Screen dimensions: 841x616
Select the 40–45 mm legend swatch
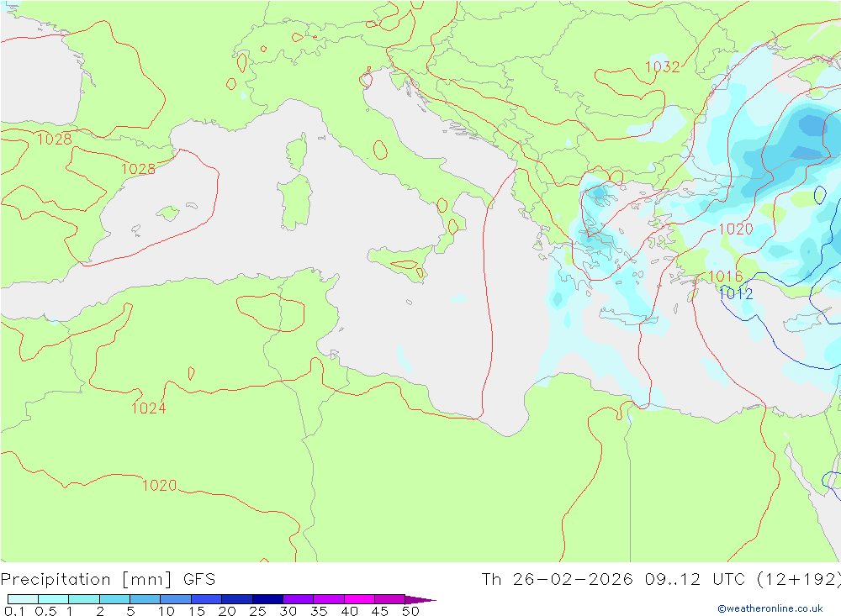359,599
